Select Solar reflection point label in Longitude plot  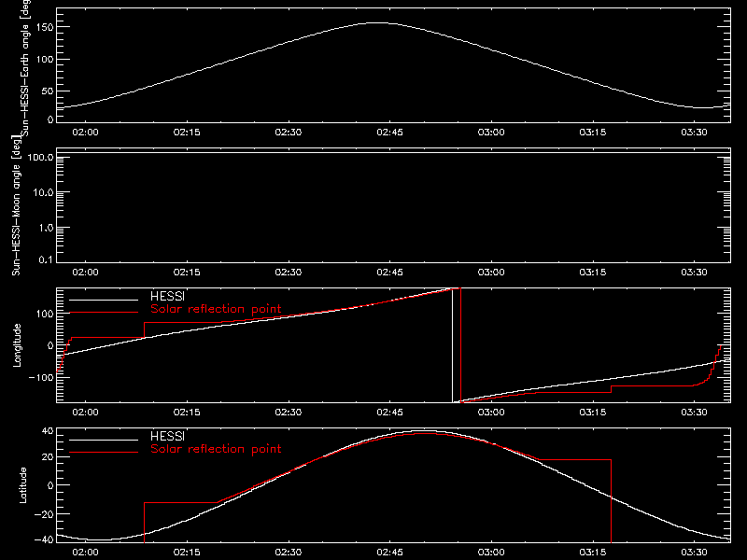click(x=216, y=309)
